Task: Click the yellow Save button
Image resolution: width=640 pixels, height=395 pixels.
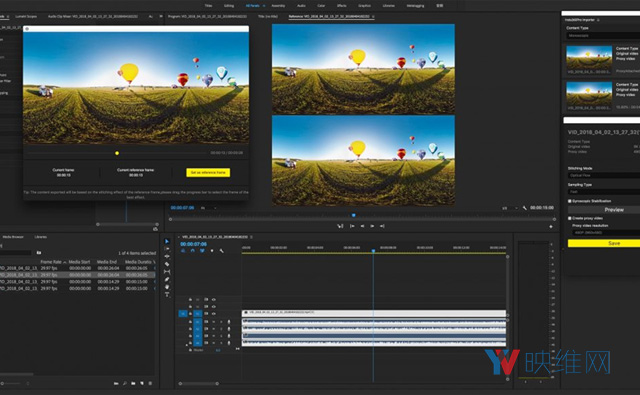Action: click(x=604, y=243)
